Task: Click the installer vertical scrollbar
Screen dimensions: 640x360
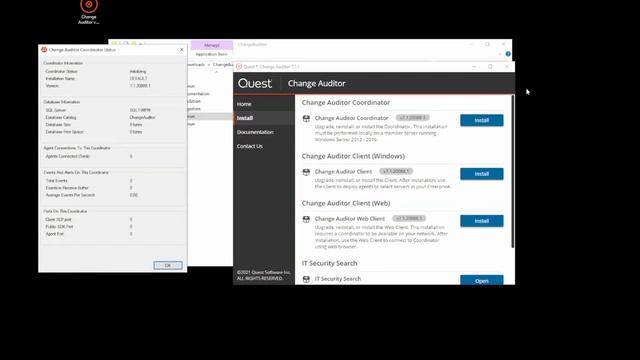Action: click(513, 171)
